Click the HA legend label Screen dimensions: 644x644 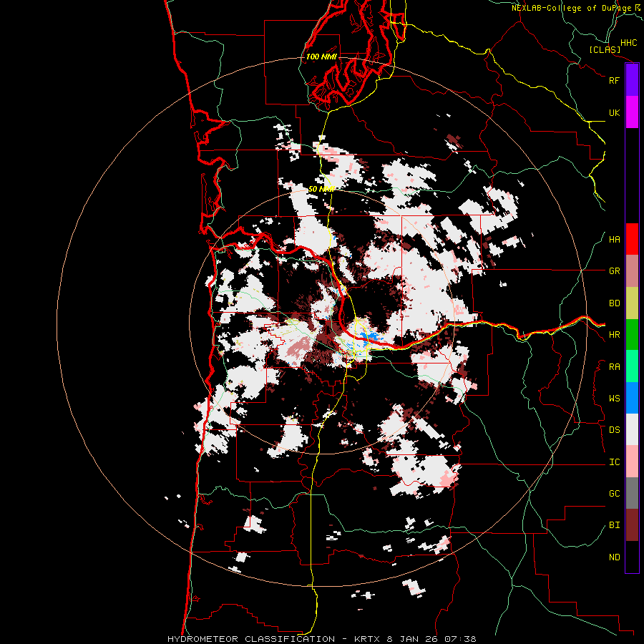pyautogui.click(x=614, y=240)
